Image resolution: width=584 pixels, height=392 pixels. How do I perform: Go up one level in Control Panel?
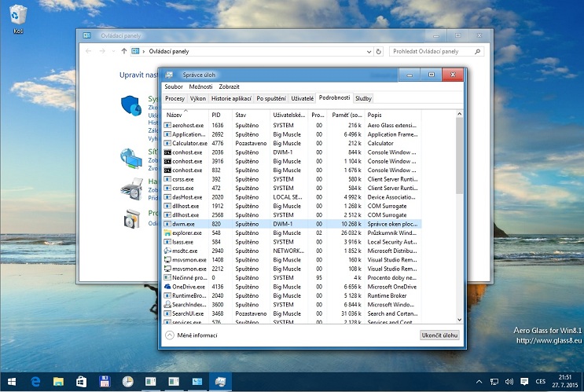(123, 51)
